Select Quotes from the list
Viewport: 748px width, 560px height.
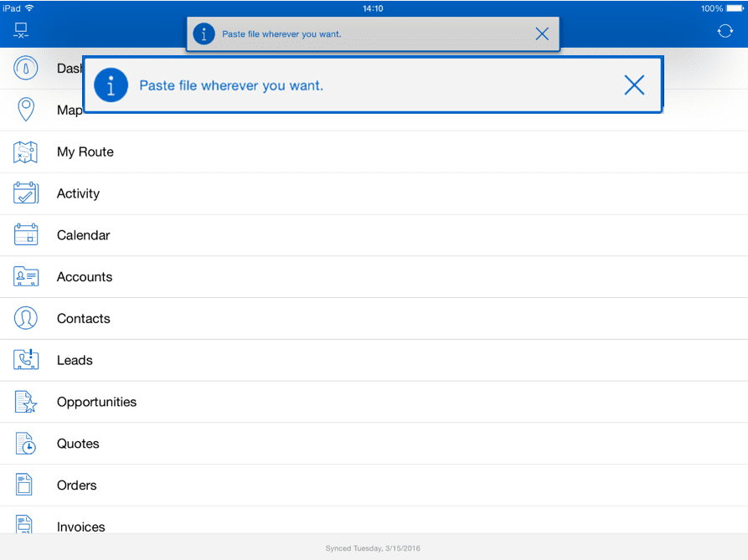(374, 444)
